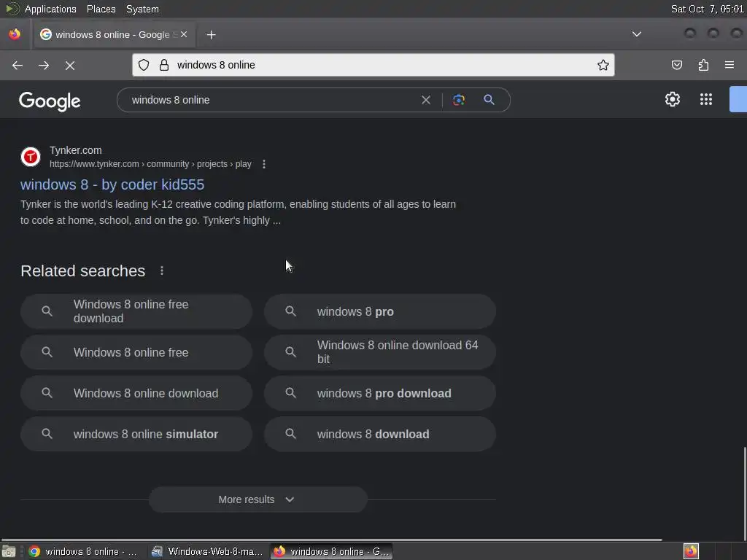
Task: Focus the Firefox address bar
Action: (x=373, y=65)
